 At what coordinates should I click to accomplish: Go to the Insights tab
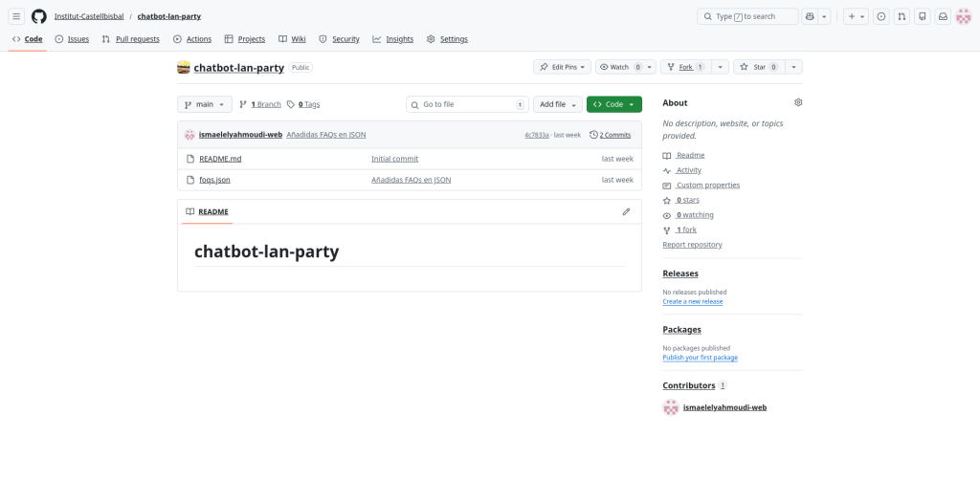click(393, 39)
